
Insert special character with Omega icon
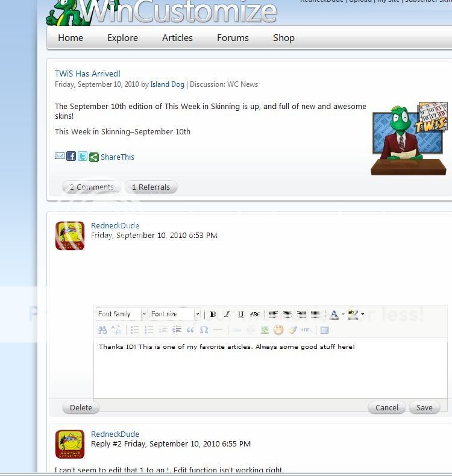(x=204, y=330)
